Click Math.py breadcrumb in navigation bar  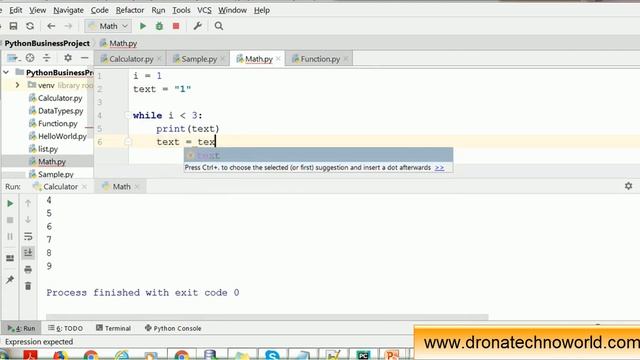[x=118, y=43]
